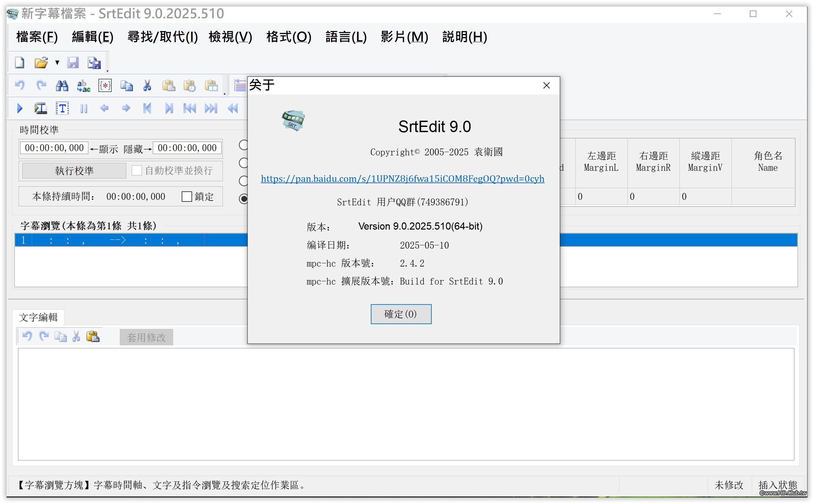Image resolution: width=814 pixels, height=504 pixels.
Task: Create a new subtitle file with blank page icon
Action: coord(19,62)
